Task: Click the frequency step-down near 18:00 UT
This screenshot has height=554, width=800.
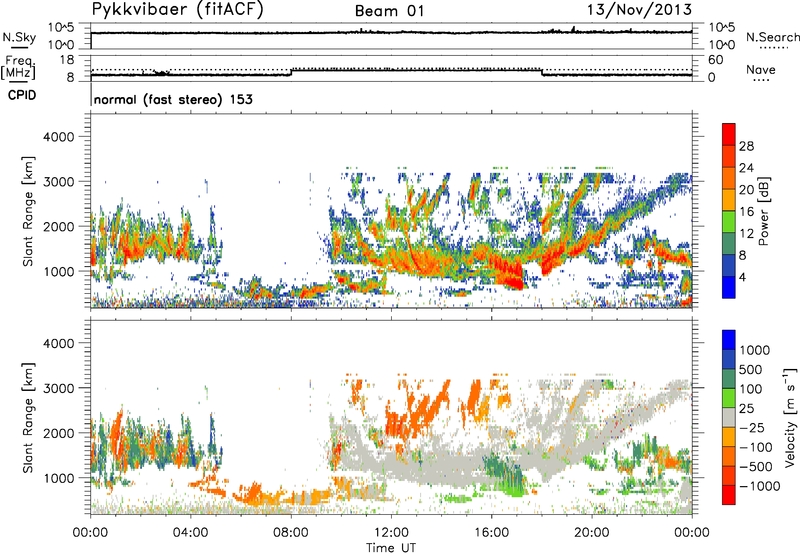Action: [x=542, y=72]
